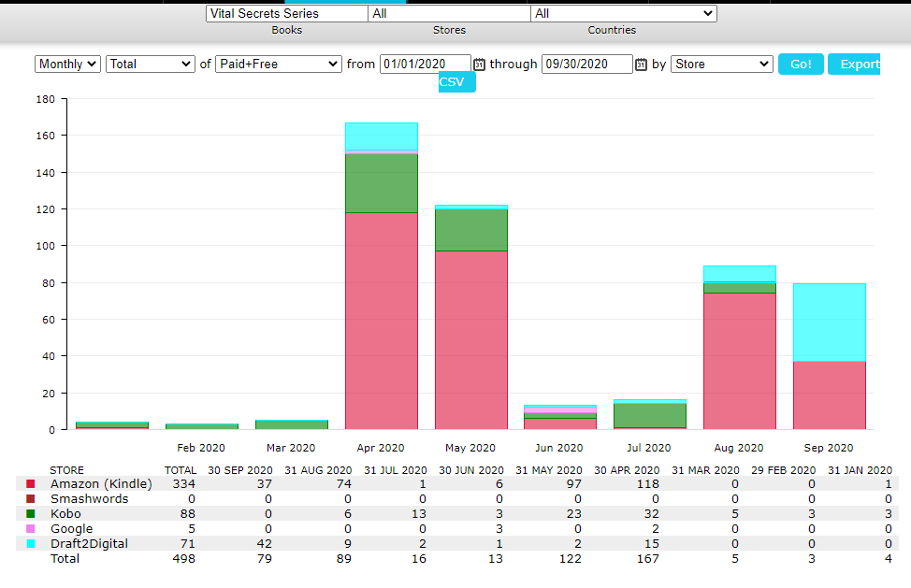
Task: Expand the Paid+Free dropdown
Action: [x=279, y=64]
